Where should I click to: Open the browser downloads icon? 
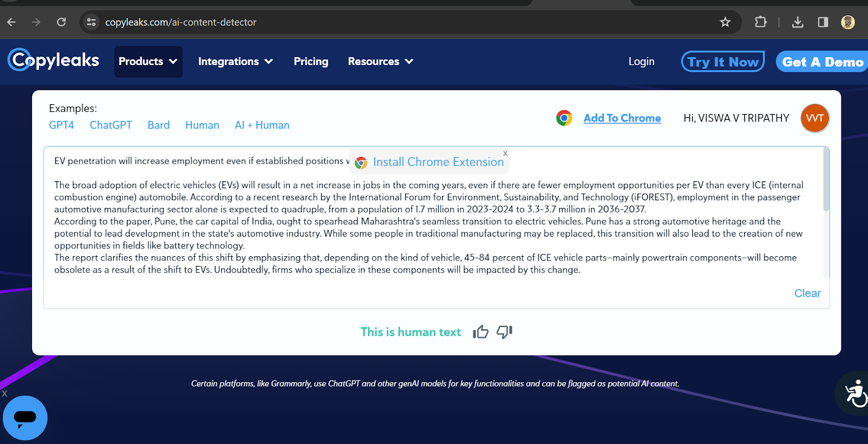[797, 22]
